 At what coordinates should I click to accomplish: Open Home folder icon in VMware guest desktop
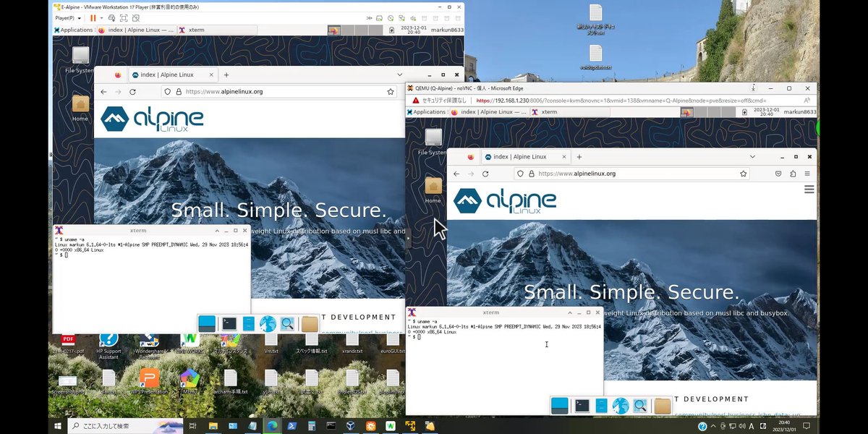[x=80, y=108]
